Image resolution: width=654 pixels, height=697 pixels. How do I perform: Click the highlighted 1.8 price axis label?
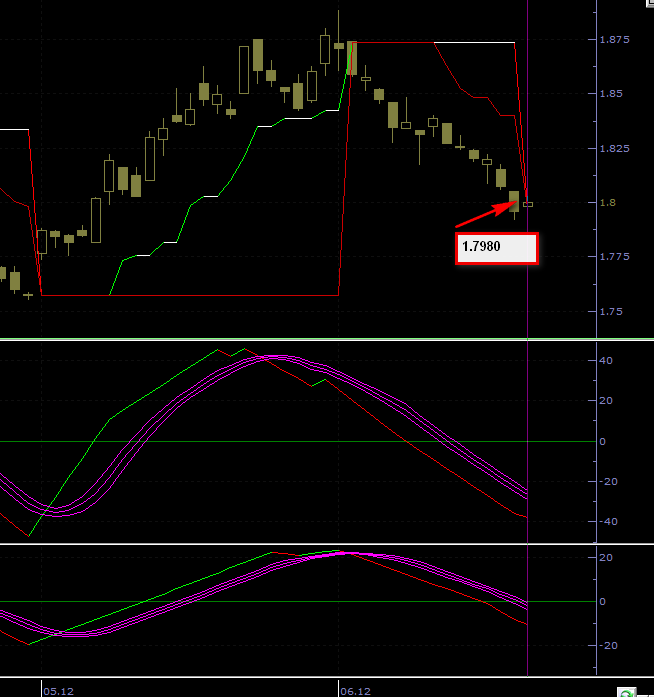point(608,203)
